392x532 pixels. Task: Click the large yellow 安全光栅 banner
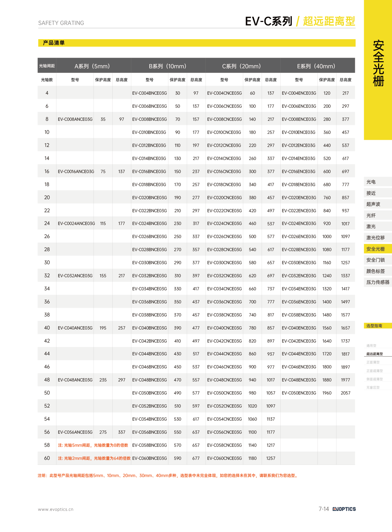378,70
